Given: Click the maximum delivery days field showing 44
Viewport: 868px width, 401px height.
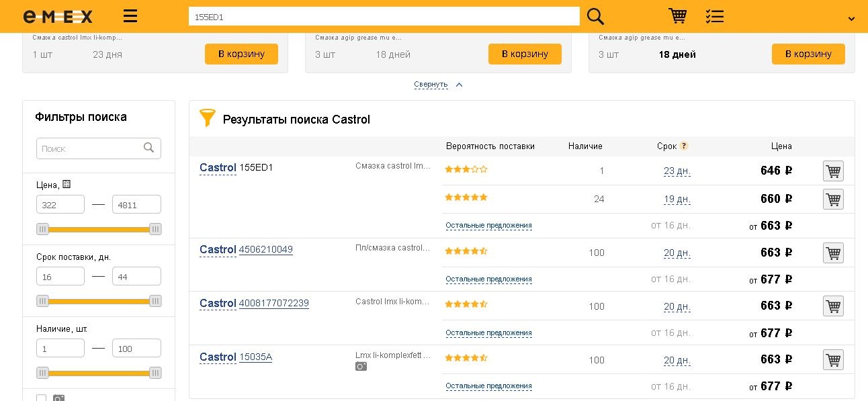Looking at the screenshot, I should point(136,276).
